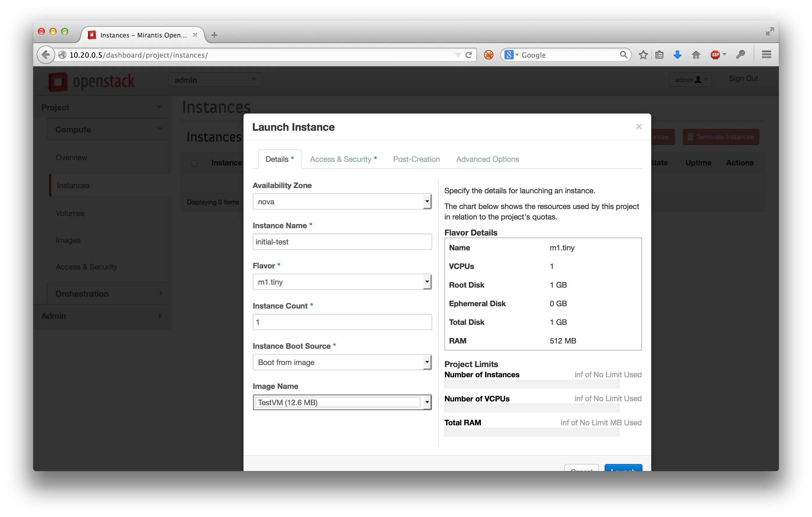Click the Instance Name text field
The height and width of the screenshot is (517, 812).
[342, 242]
